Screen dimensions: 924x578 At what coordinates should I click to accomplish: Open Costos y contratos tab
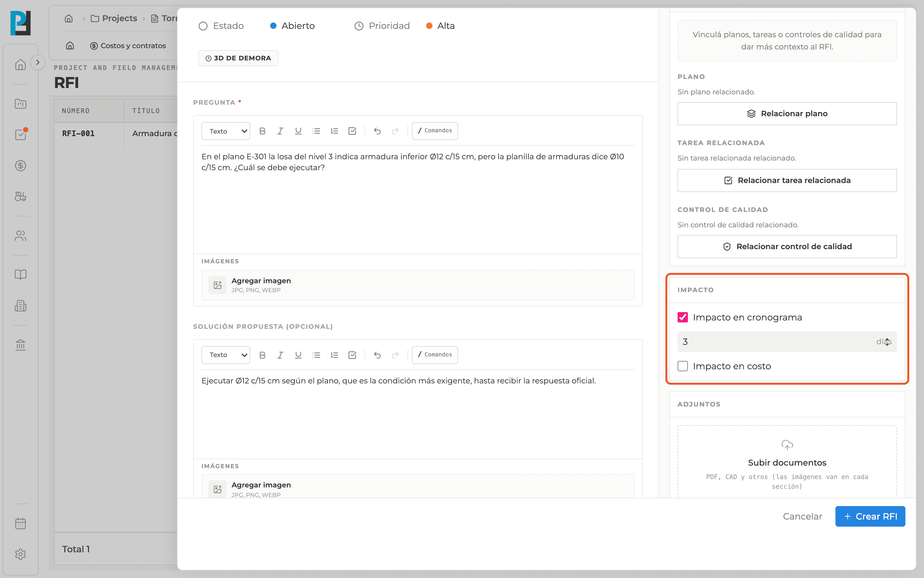tap(128, 46)
